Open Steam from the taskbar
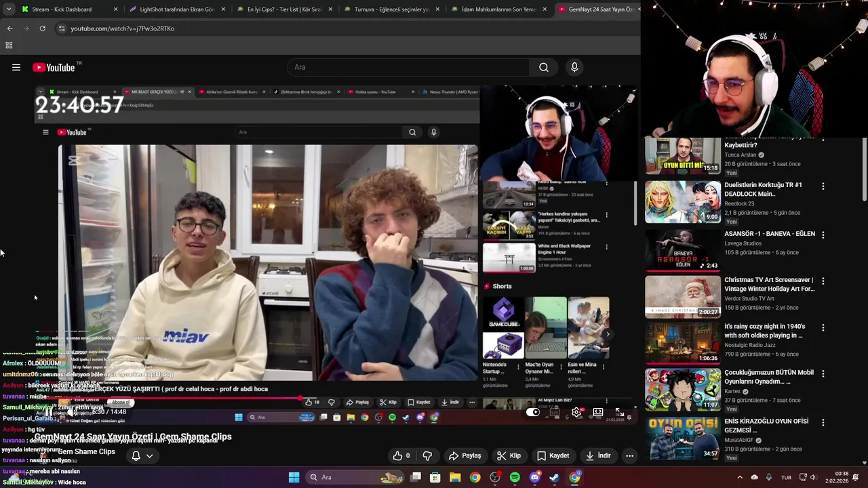 tap(554, 477)
